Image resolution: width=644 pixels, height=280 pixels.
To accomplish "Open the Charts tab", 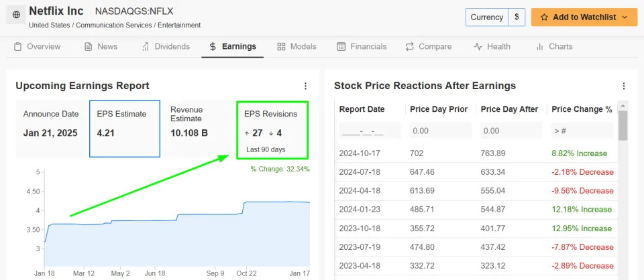I will (554, 46).
